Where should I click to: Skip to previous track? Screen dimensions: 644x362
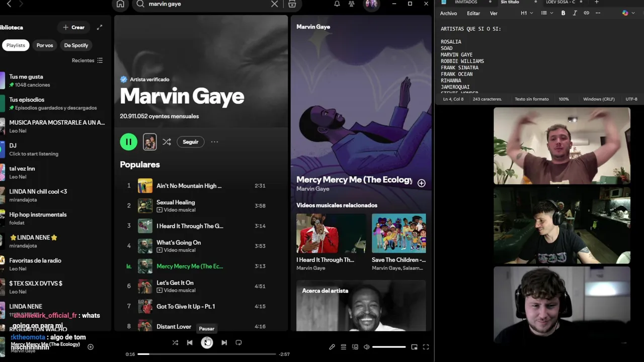190,342
